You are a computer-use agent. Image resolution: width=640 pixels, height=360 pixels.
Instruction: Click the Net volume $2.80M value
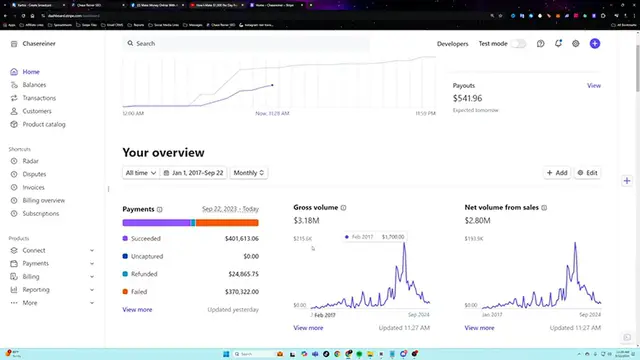tap(477, 221)
